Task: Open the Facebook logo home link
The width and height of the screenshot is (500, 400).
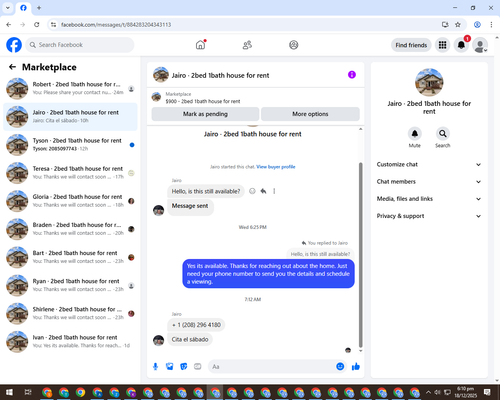Action: click(14, 45)
